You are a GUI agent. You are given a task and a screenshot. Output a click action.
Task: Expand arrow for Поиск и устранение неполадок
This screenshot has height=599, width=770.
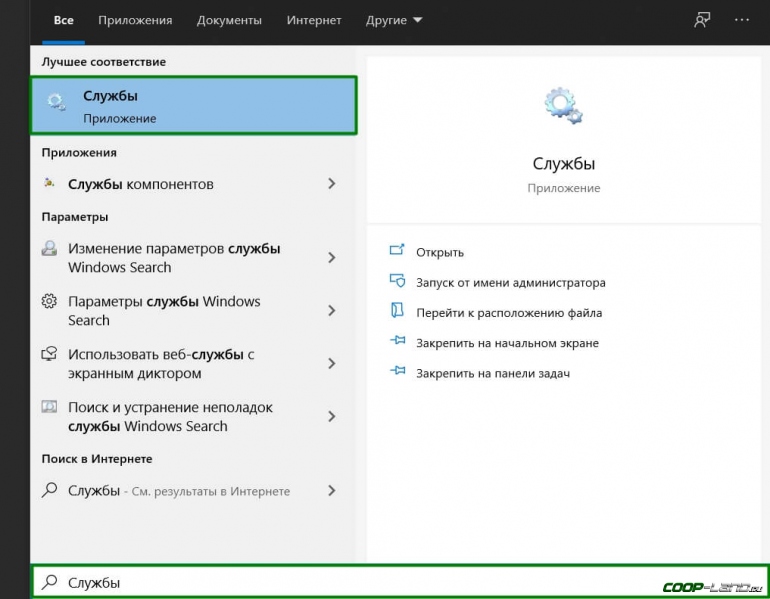click(332, 416)
